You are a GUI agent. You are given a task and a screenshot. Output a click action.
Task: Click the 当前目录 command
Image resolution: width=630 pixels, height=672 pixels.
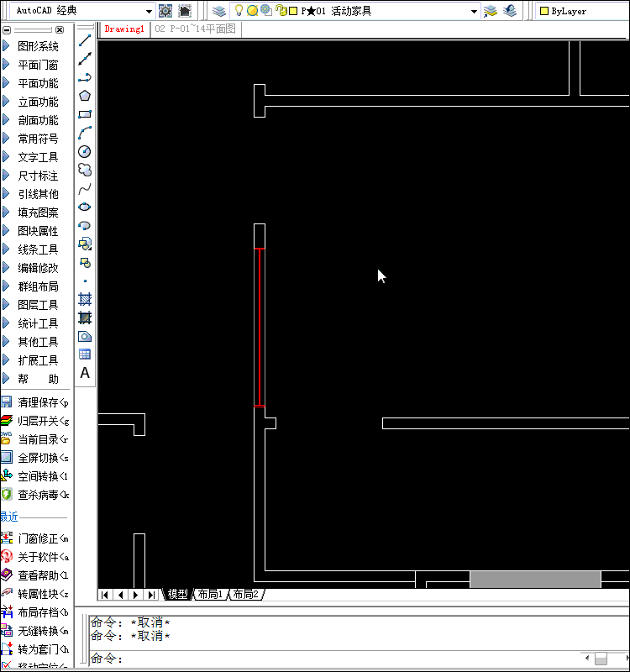click(34, 439)
